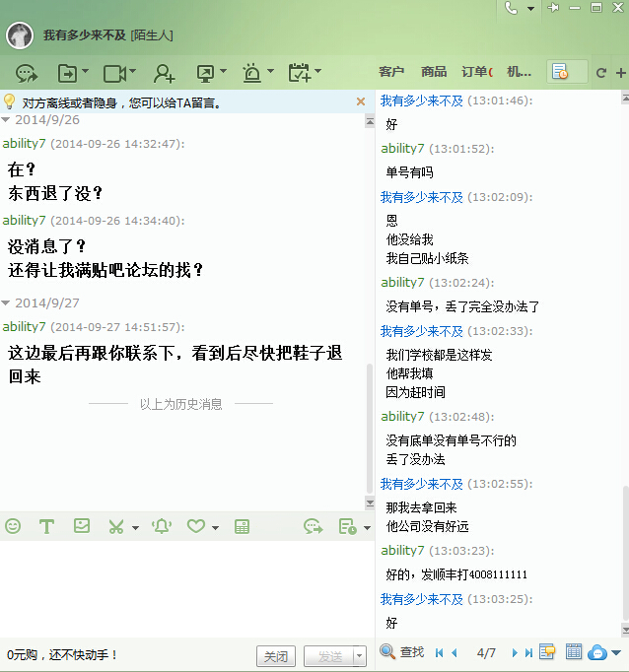
Task: Click the refresh icon in right panel header
Action: 601,73
